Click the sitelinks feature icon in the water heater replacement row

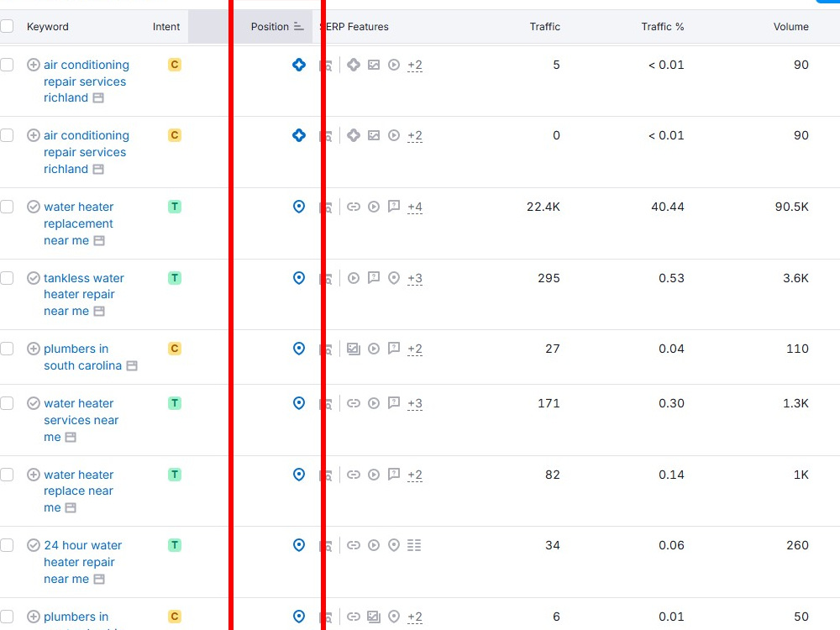click(x=354, y=207)
